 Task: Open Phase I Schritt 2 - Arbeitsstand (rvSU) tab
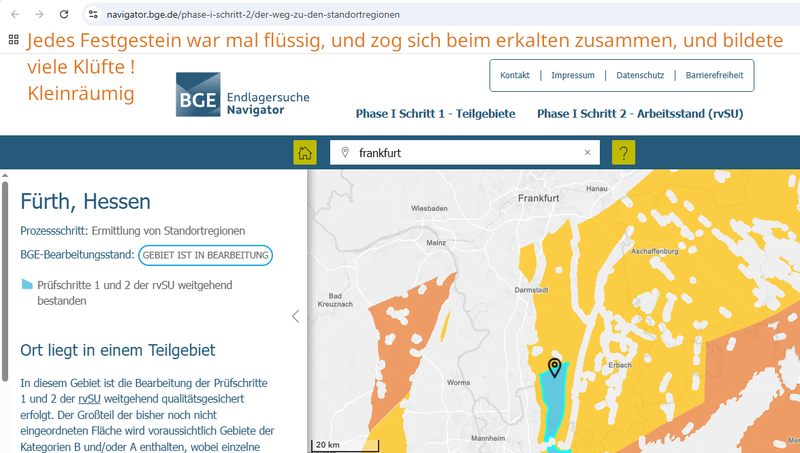point(640,113)
